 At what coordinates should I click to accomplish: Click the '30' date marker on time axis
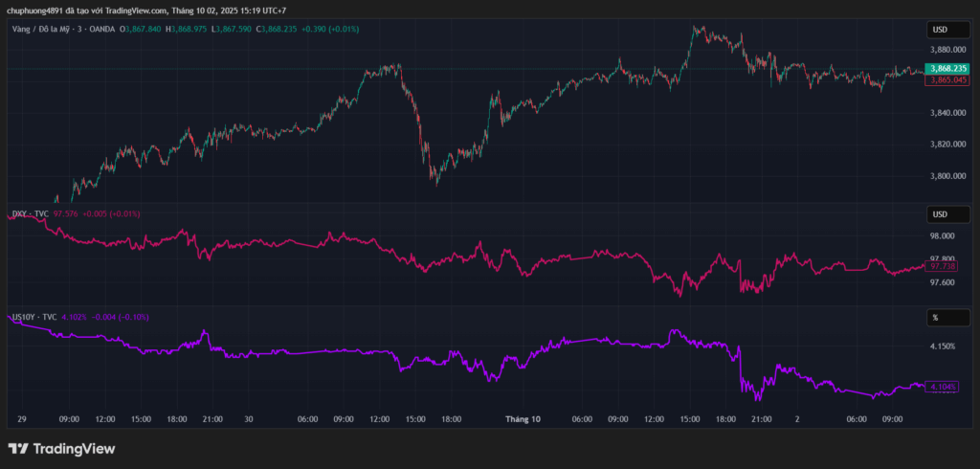click(x=248, y=419)
